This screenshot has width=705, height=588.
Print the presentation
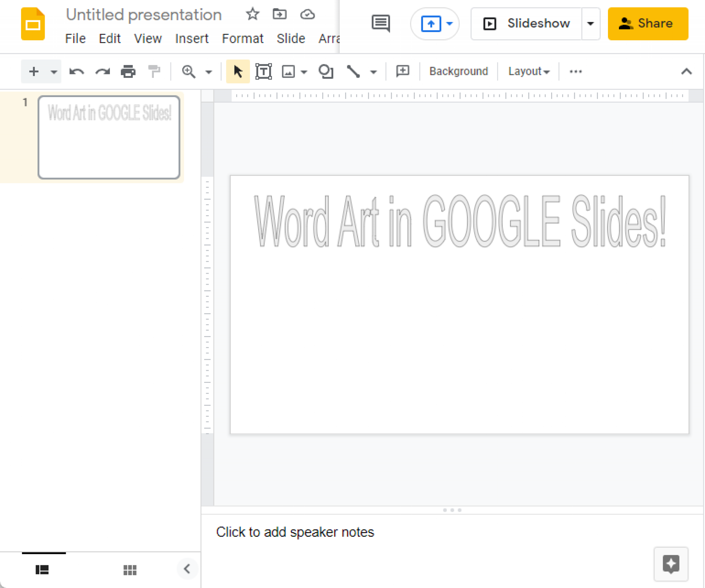pyautogui.click(x=128, y=72)
